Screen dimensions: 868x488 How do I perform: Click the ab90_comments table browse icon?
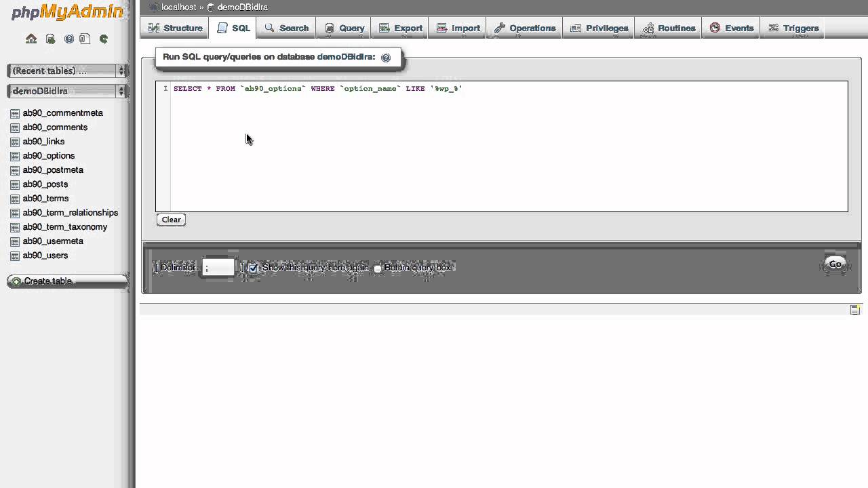(15, 127)
